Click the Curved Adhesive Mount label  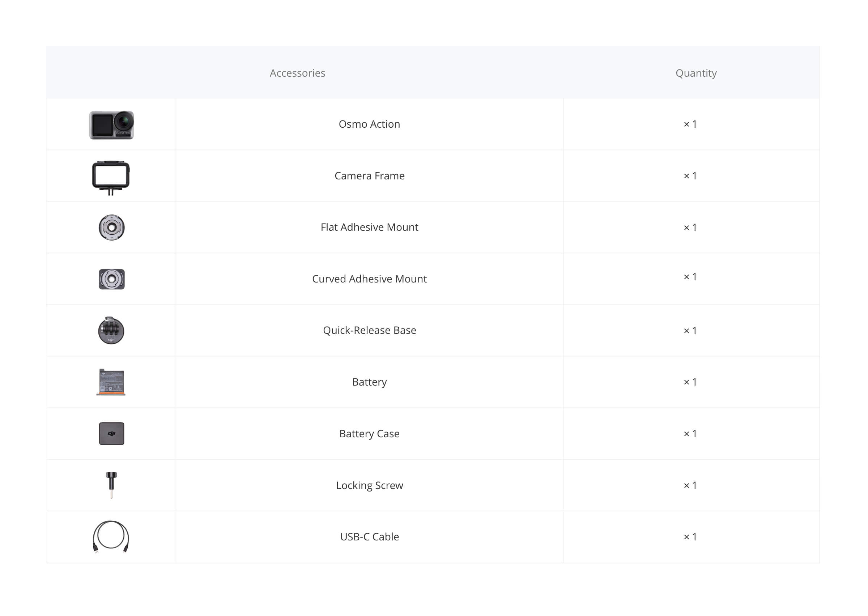click(369, 279)
